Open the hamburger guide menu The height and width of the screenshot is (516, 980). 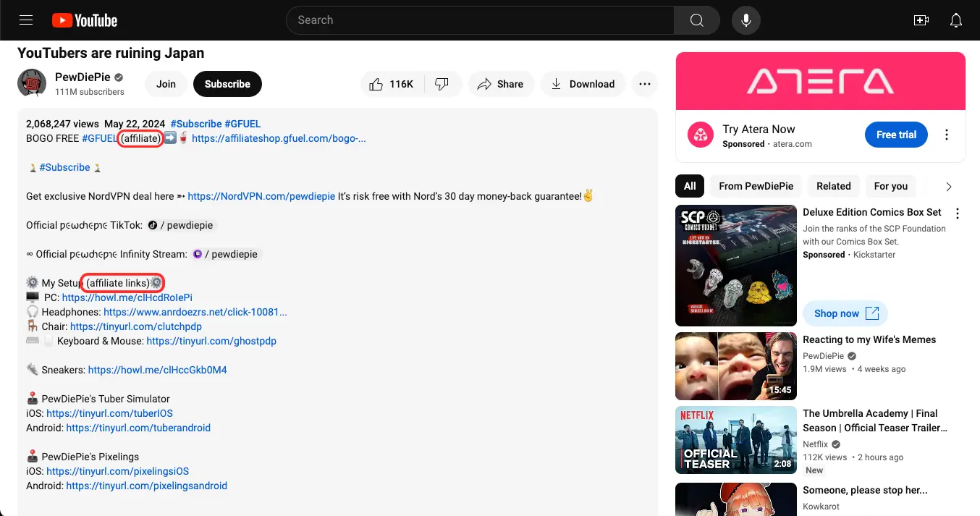(x=26, y=20)
